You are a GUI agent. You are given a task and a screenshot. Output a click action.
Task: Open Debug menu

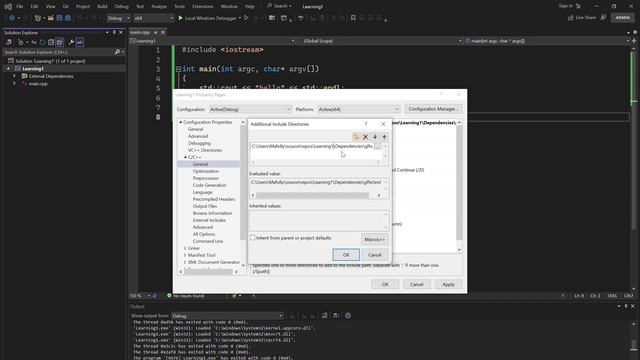pos(121,7)
